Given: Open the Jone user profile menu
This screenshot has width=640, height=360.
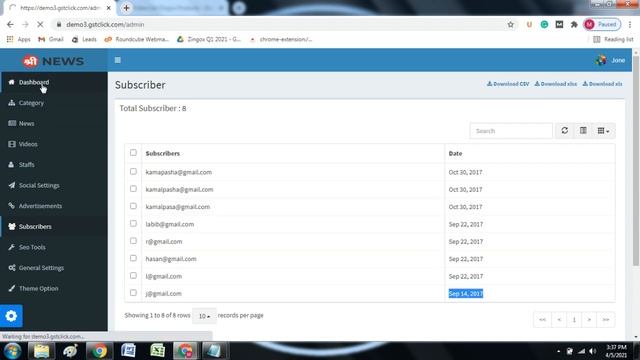Looking at the screenshot, I should point(610,60).
